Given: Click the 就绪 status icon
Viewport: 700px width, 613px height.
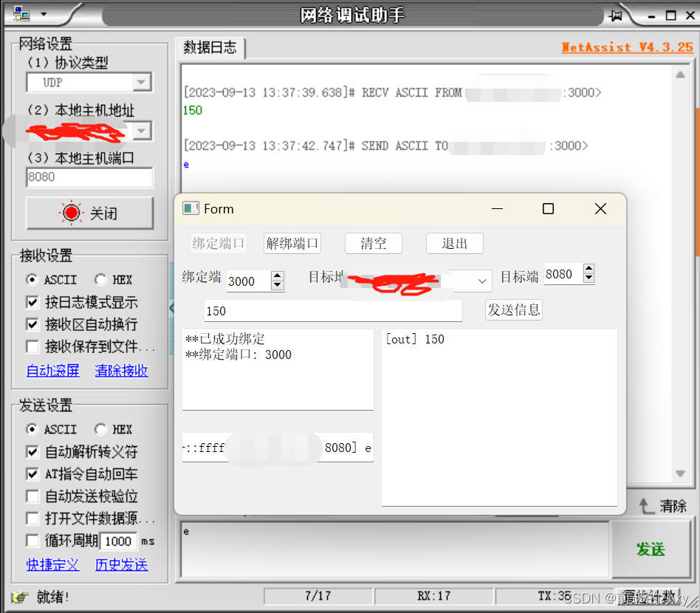Looking at the screenshot, I should [x=20, y=597].
